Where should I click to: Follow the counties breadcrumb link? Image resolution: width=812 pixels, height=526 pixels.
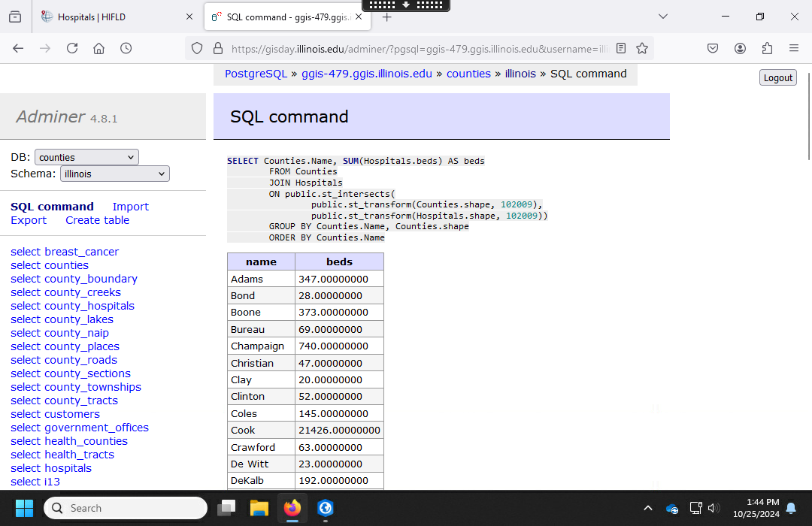(x=468, y=74)
